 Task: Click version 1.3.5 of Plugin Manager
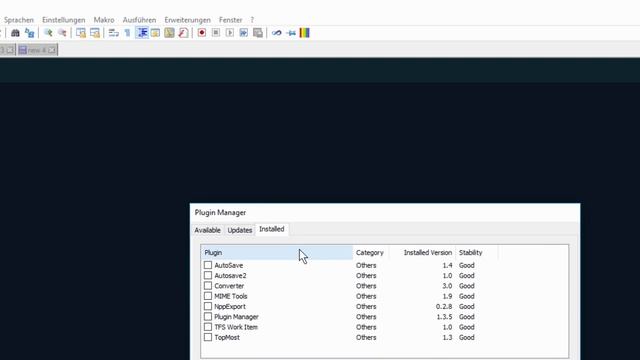click(x=444, y=317)
